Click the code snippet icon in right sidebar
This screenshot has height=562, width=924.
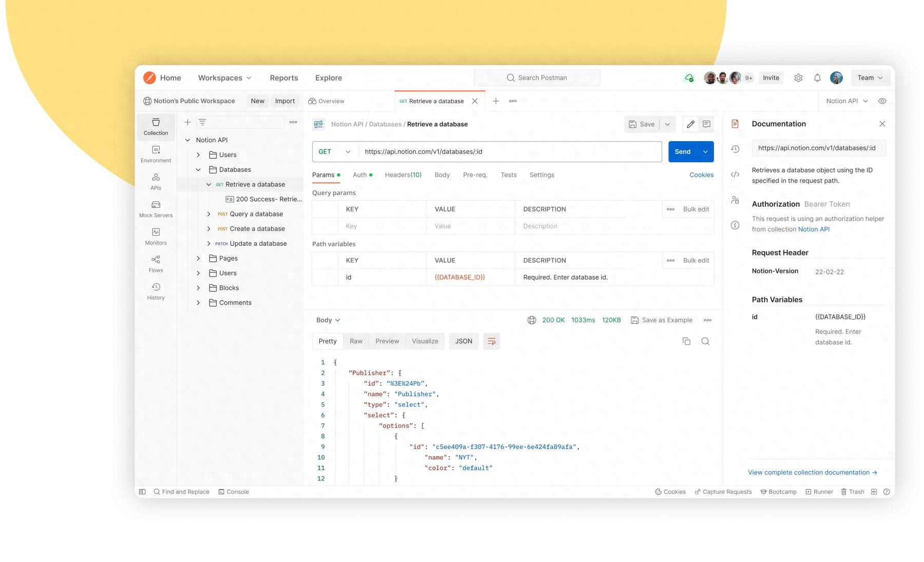735,175
